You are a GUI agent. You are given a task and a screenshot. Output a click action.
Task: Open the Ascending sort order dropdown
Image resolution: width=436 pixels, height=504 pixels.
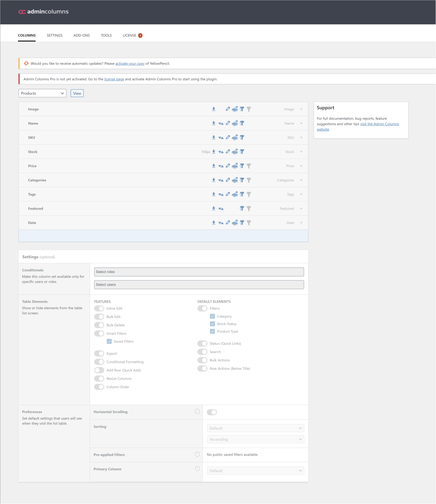click(255, 440)
